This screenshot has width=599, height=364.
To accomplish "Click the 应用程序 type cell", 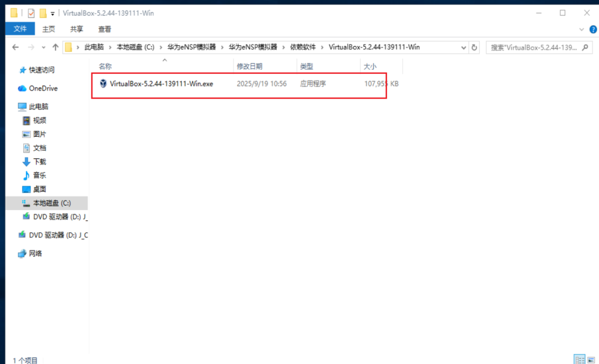I will [x=313, y=84].
